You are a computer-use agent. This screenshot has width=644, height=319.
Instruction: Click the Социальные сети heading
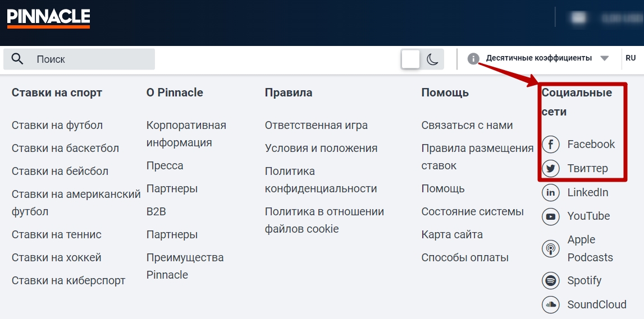(x=577, y=102)
